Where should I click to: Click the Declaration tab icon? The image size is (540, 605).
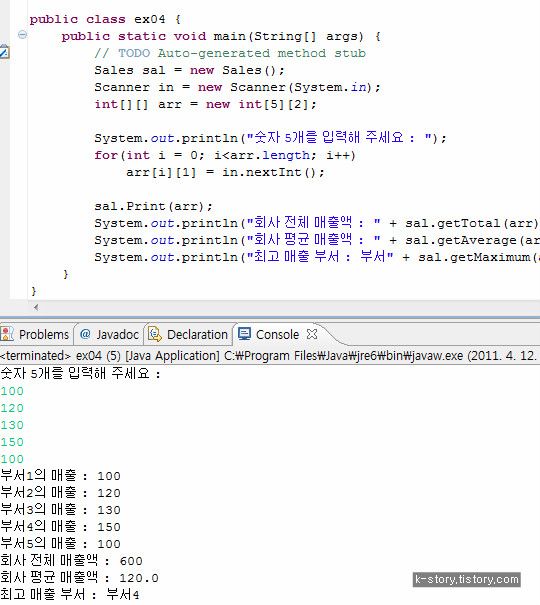(155, 334)
